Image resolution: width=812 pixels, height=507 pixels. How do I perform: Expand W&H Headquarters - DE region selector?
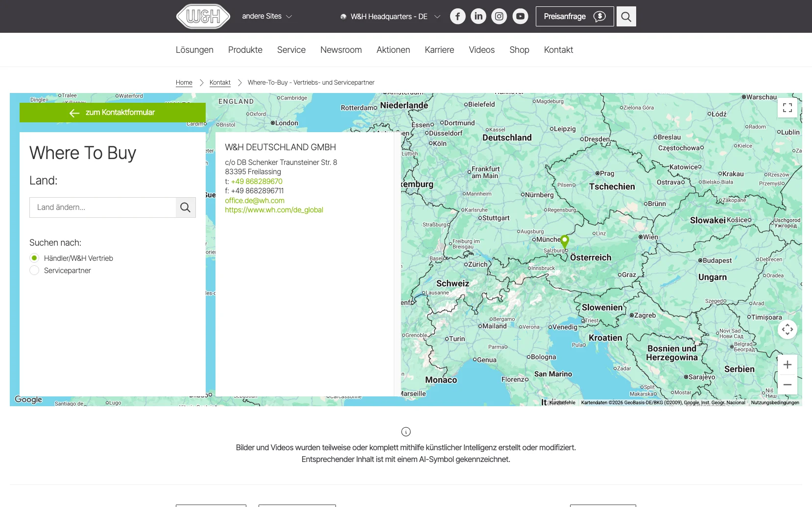click(390, 17)
